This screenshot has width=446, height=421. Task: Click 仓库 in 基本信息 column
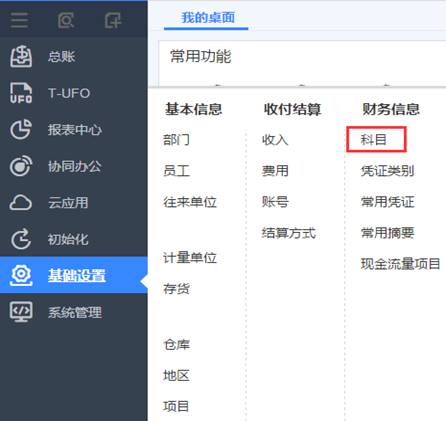coord(176,345)
